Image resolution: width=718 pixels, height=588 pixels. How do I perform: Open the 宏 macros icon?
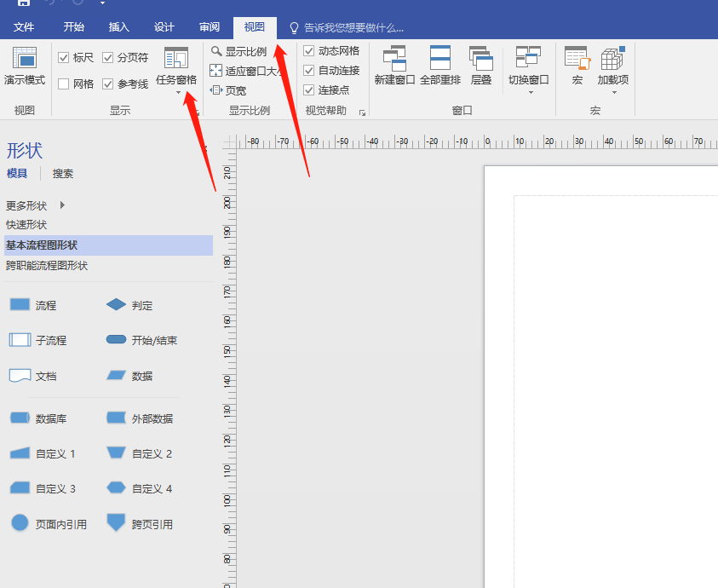click(577, 58)
